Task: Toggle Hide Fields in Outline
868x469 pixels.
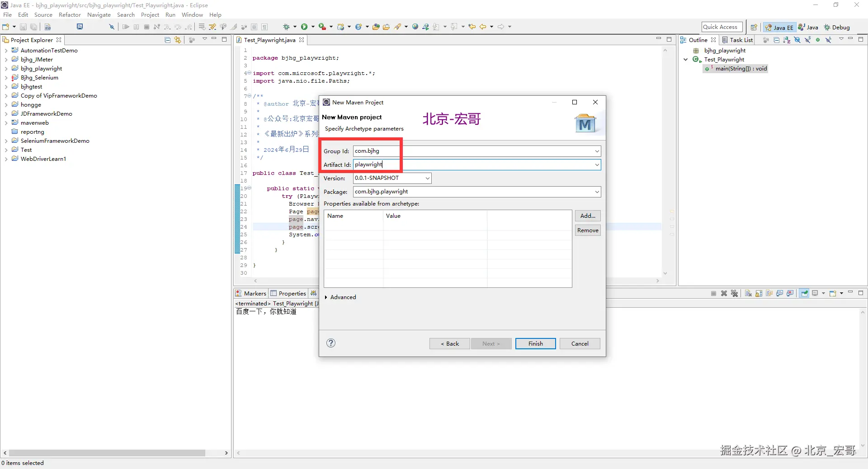Action: [797, 40]
